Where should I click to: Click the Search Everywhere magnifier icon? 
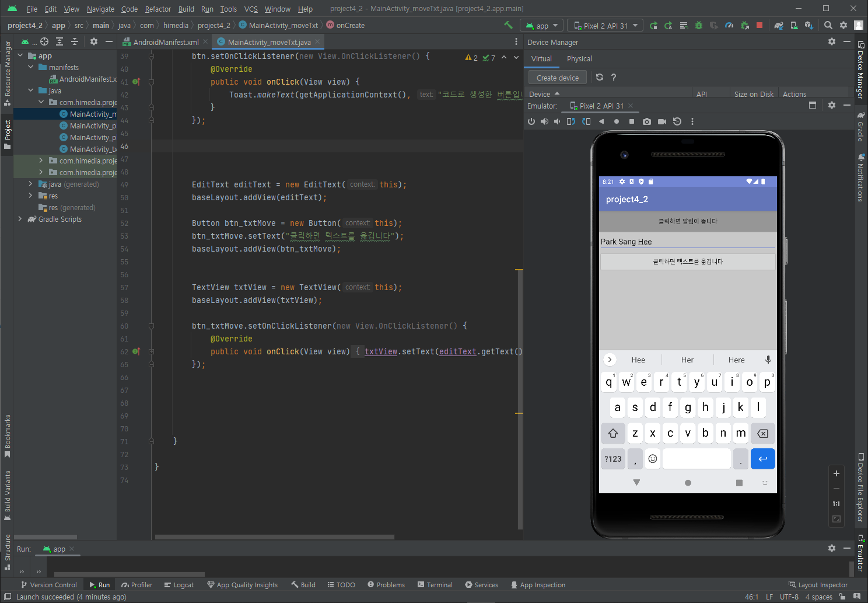tap(828, 25)
